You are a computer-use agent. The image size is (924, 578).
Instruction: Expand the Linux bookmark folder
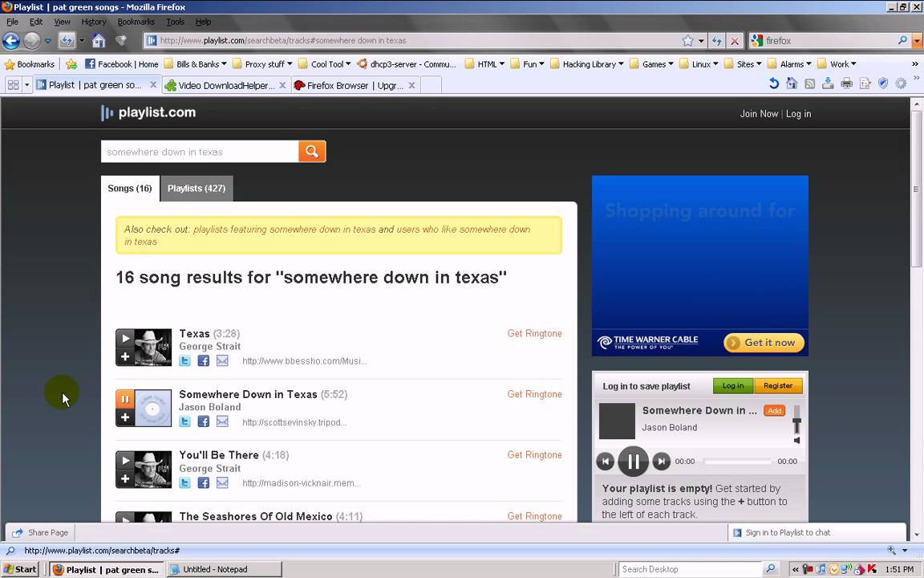(699, 64)
